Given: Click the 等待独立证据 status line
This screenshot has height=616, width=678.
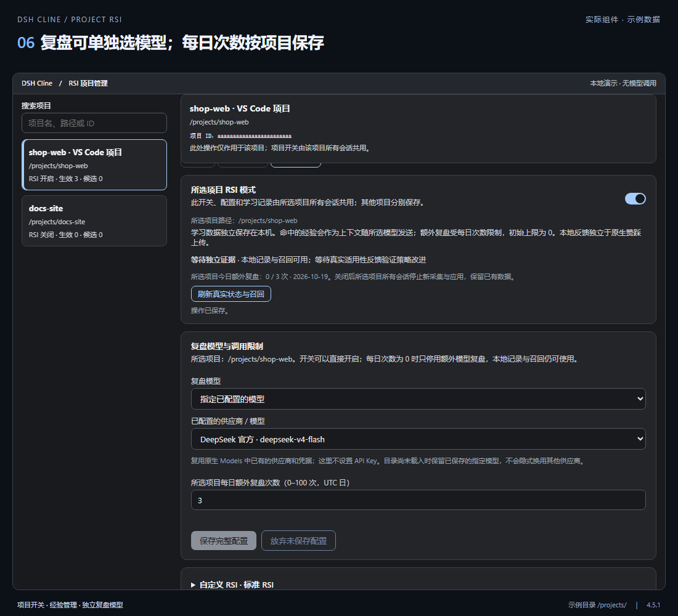Looking at the screenshot, I should (308, 259).
